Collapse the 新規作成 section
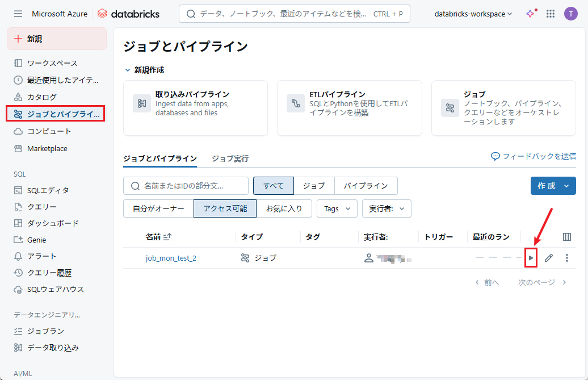 tap(128, 70)
